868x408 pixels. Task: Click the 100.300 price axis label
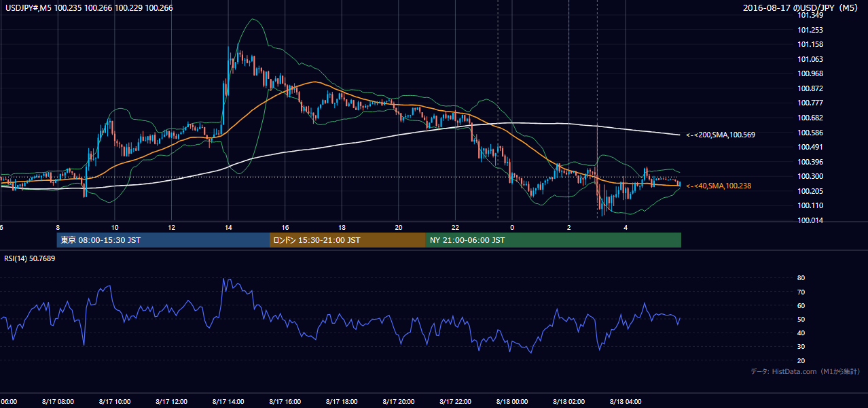coord(810,177)
